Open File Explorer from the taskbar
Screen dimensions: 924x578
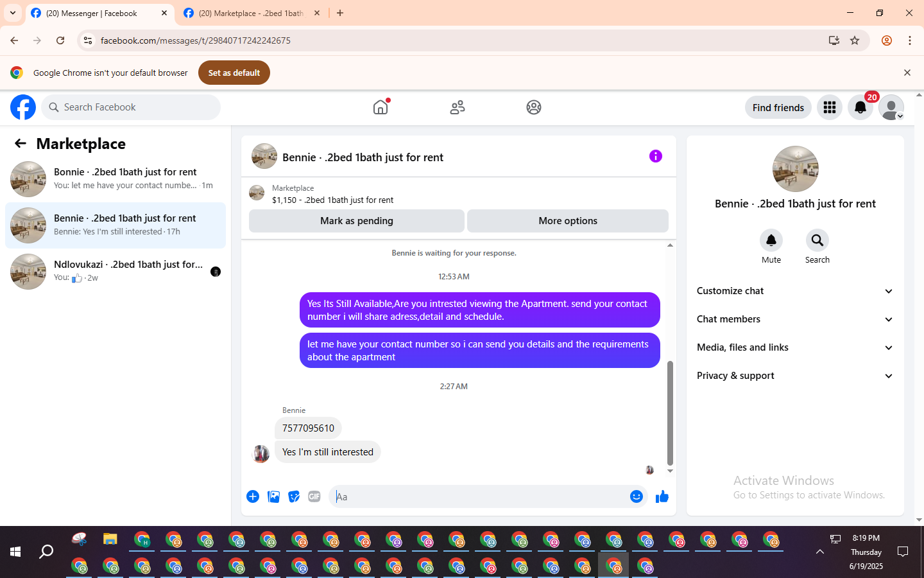110,539
